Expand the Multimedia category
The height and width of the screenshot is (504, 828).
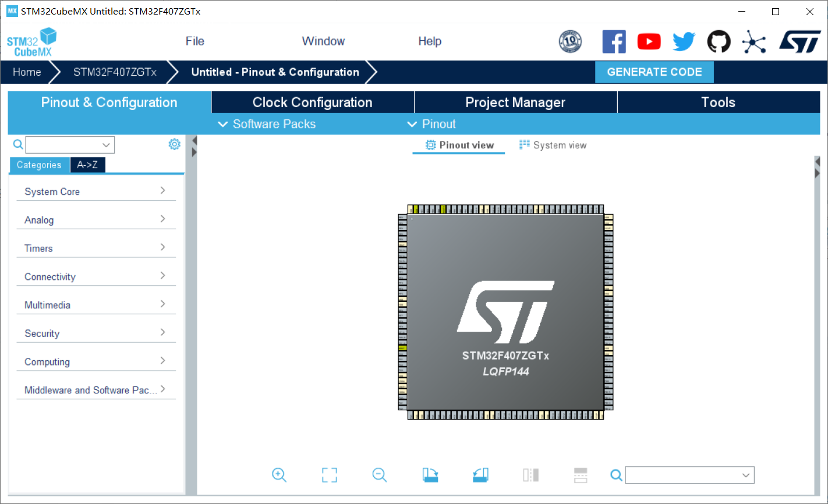(96, 305)
